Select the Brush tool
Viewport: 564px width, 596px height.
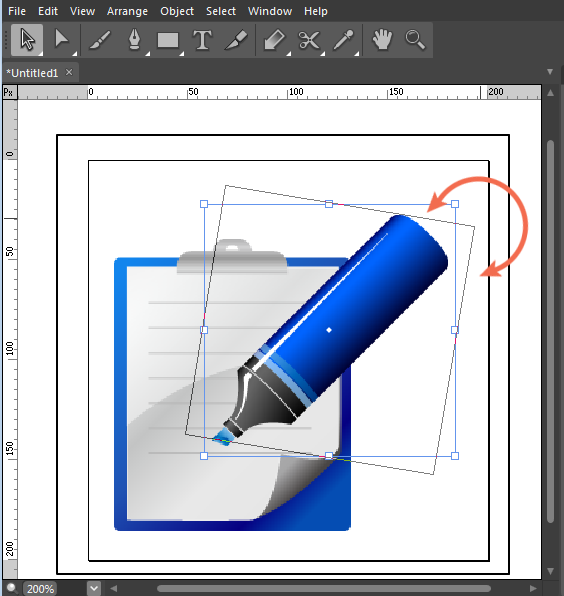(x=100, y=40)
